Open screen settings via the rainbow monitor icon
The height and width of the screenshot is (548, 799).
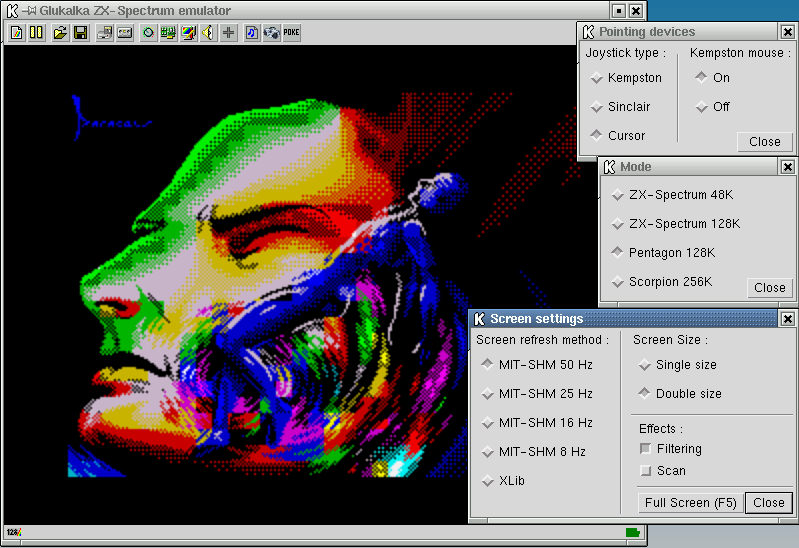(189, 33)
